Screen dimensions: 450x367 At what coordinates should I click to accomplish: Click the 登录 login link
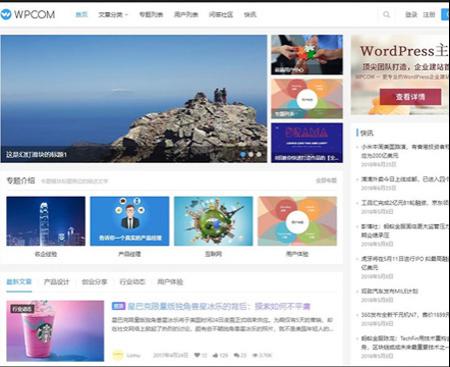coord(411,14)
